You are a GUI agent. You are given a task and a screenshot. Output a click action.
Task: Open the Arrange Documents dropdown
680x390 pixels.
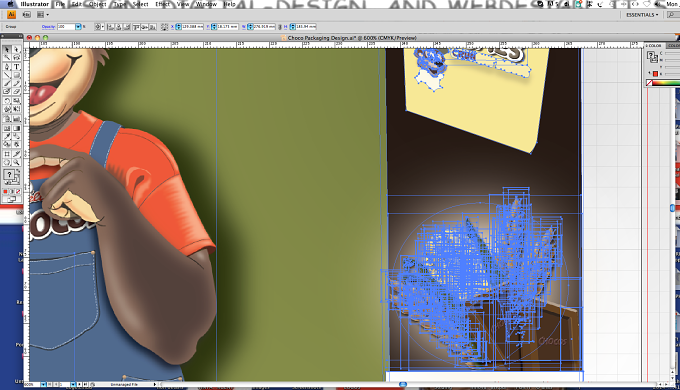click(x=42, y=15)
